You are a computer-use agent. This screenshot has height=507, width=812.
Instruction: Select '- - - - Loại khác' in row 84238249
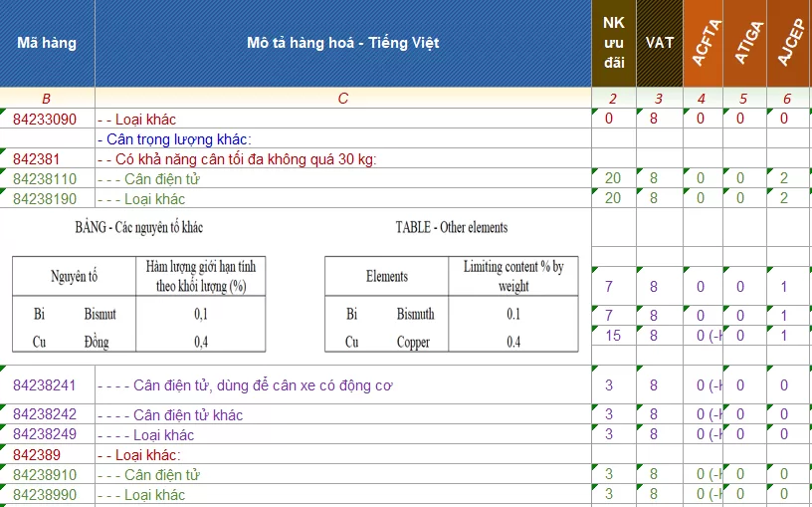(343, 434)
